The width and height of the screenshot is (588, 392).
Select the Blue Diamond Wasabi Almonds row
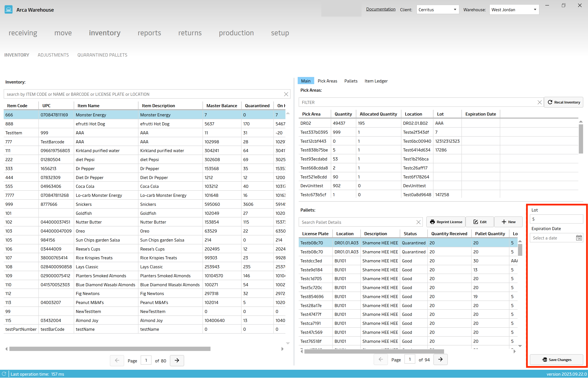click(x=145, y=284)
